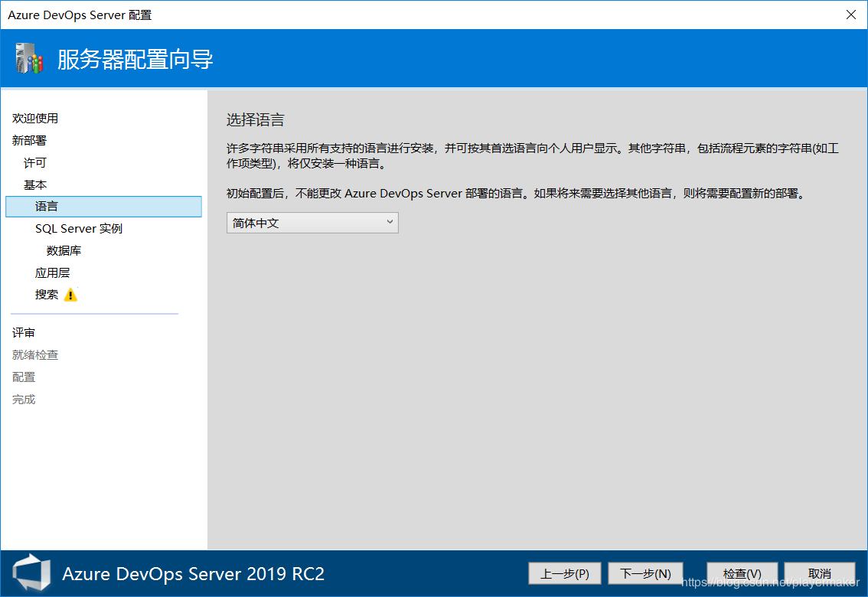Open the 应用层 step in the sidebar

[x=53, y=272]
